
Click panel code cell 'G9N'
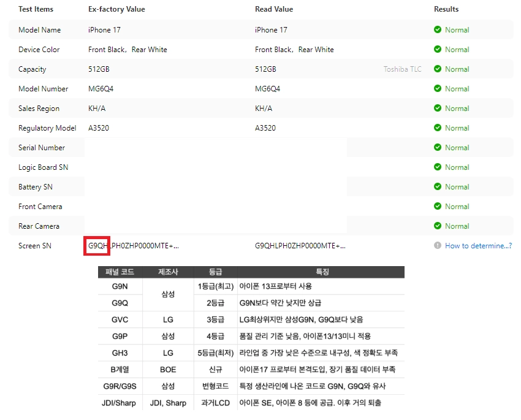tap(120, 286)
